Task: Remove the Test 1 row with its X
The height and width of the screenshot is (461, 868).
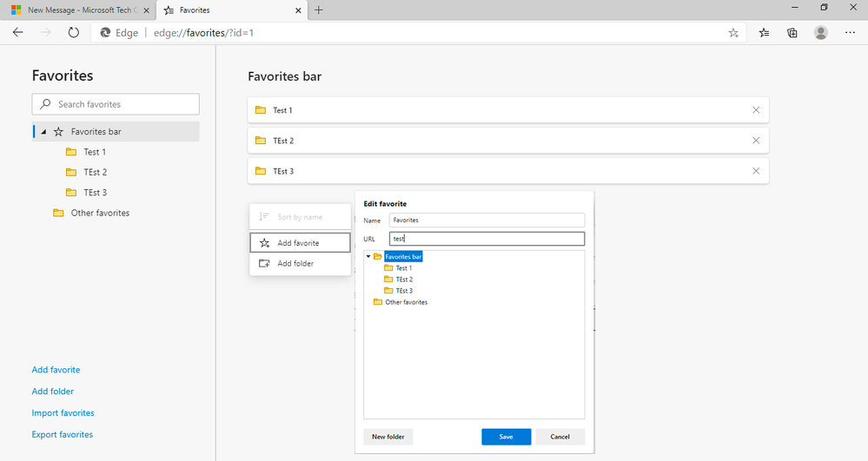Action: [x=756, y=110]
